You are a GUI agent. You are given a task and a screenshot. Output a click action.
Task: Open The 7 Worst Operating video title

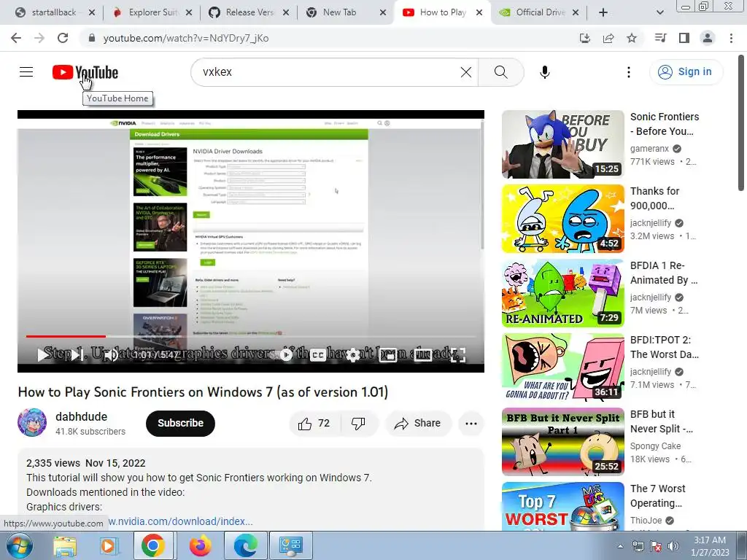pyautogui.click(x=657, y=496)
